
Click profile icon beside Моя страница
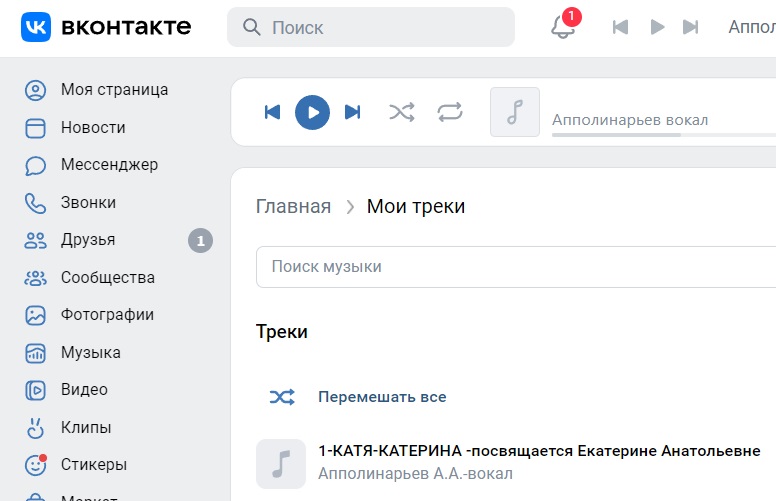(36, 91)
